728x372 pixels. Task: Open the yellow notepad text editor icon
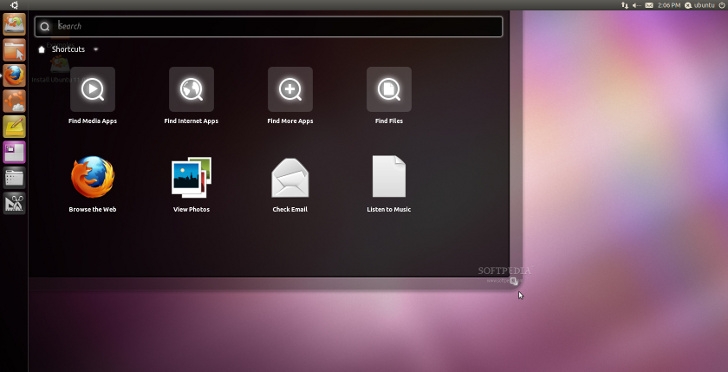click(x=14, y=127)
